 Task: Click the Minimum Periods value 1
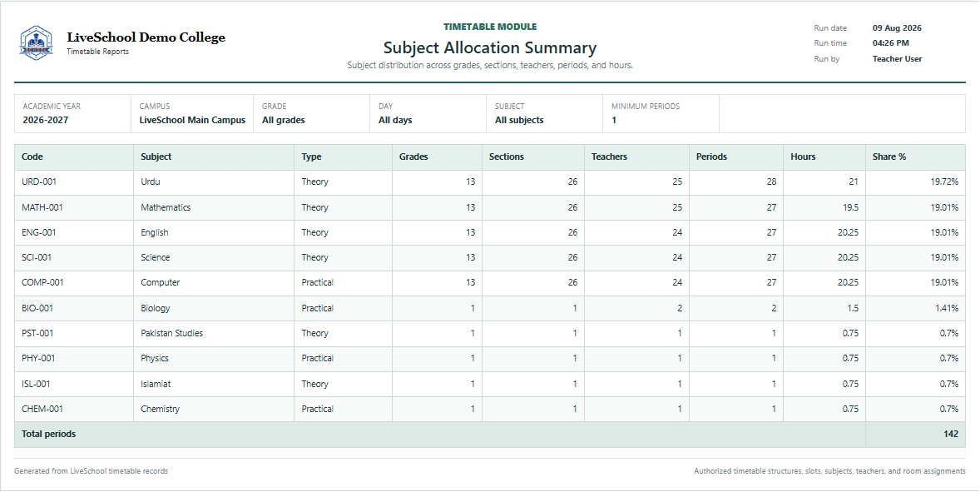[x=614, y=120]
